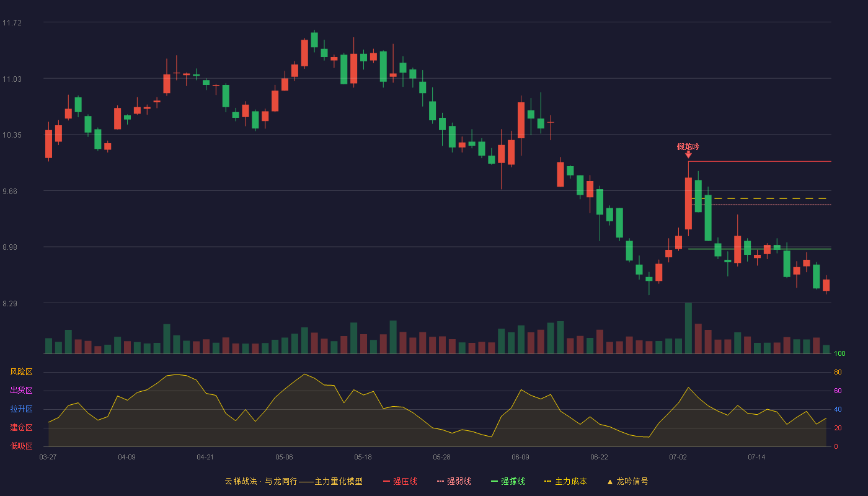The height and width of the screenshot is (496, 868).
Task: Select the 出货区 zone label
Action: 21,391
